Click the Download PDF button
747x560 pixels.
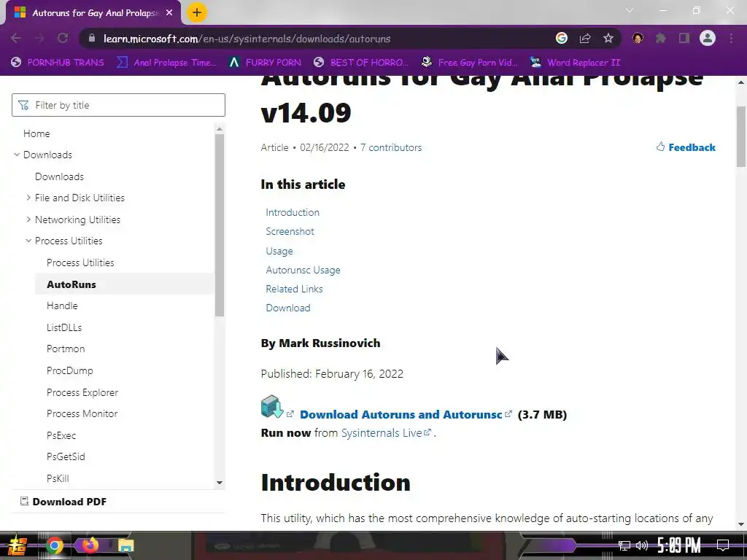(x=63, y=502)
